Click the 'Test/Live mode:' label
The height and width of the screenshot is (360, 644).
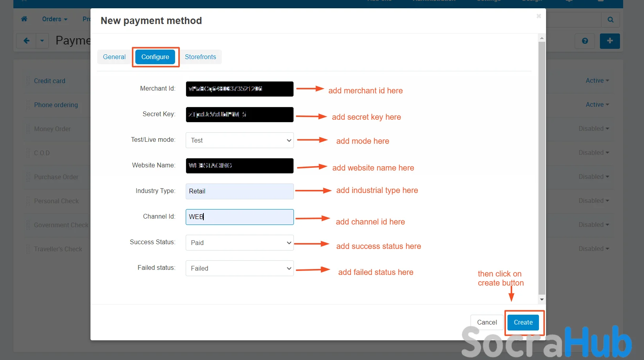click(x=153, y=139)
